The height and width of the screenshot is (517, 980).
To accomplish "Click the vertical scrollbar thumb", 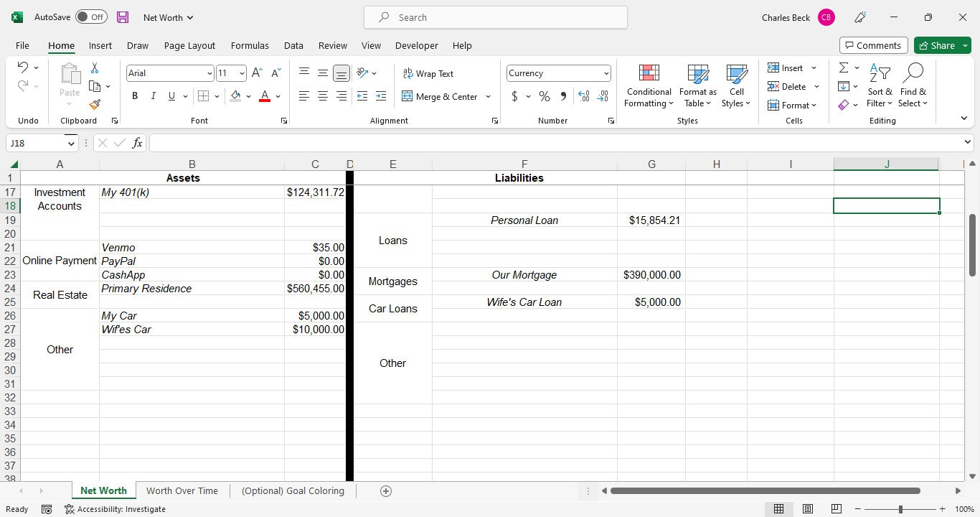I will [972, 245].
